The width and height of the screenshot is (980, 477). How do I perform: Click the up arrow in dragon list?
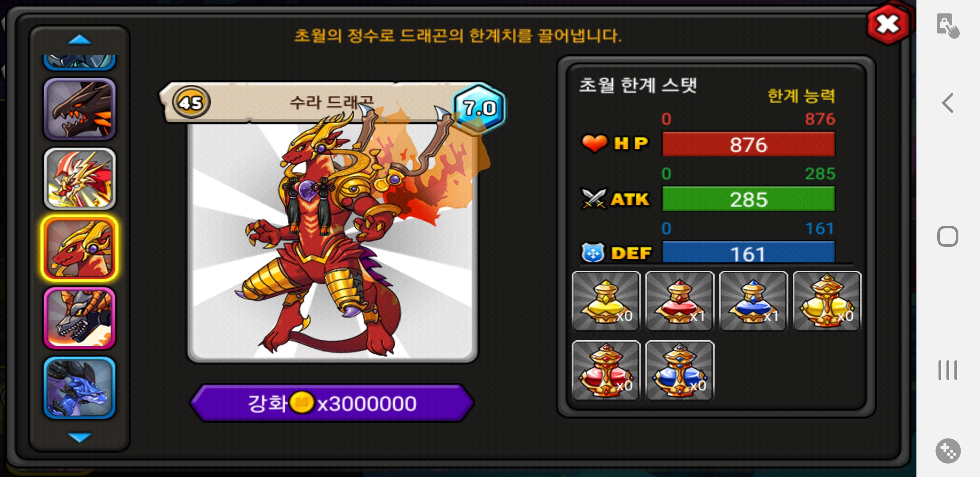[79, 40]
